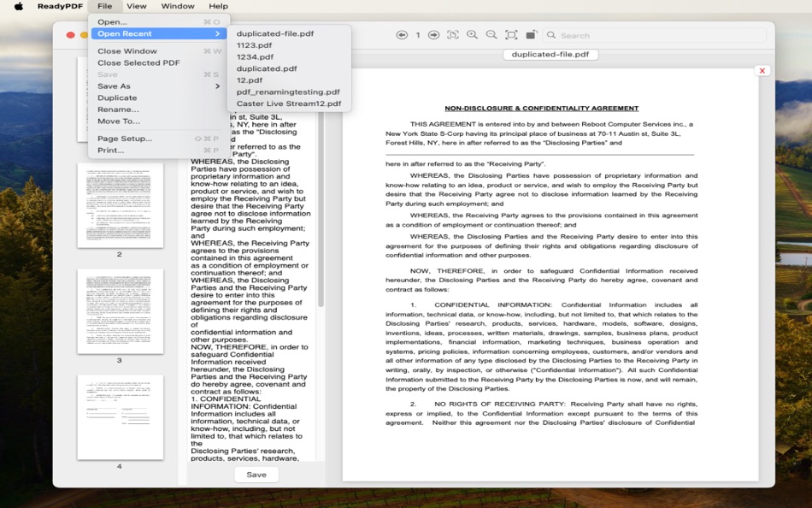Go to the next page arrow
Viewport: 812px width, 508px height.
point(433,35)
